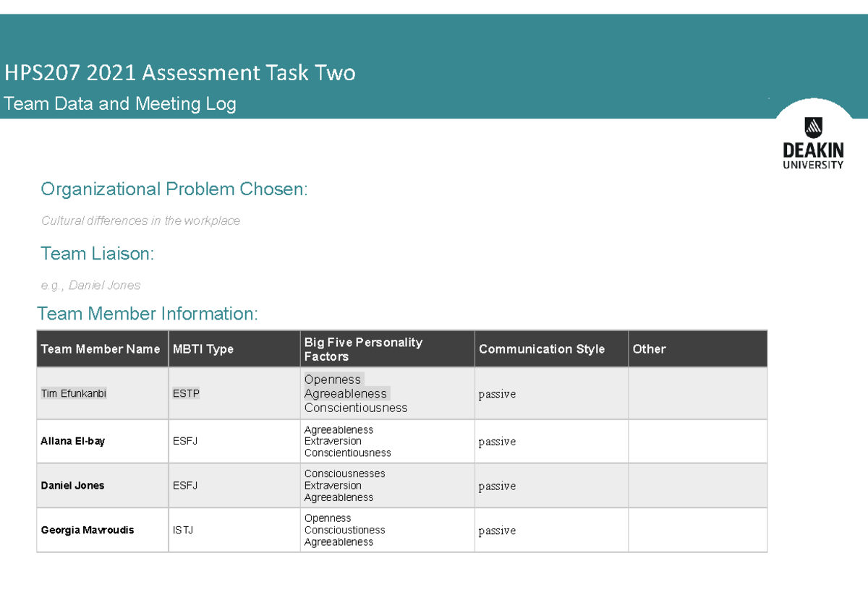Select the Team Member Information heading

tap(148, 314)
